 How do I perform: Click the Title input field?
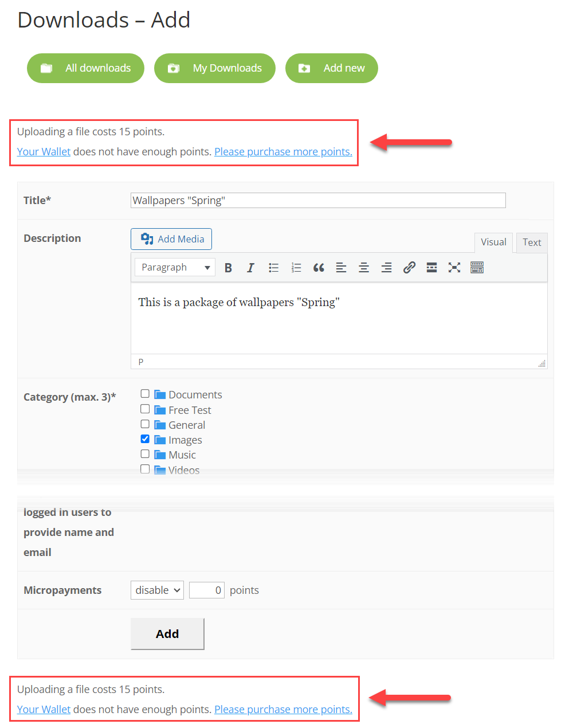[318, 200]
